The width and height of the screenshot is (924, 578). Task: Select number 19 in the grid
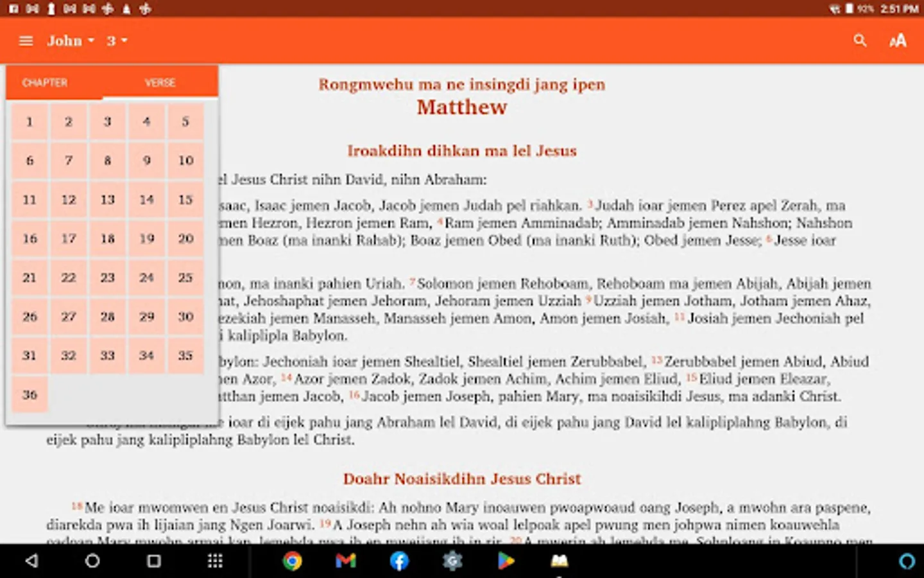click(x=147, y=239)
